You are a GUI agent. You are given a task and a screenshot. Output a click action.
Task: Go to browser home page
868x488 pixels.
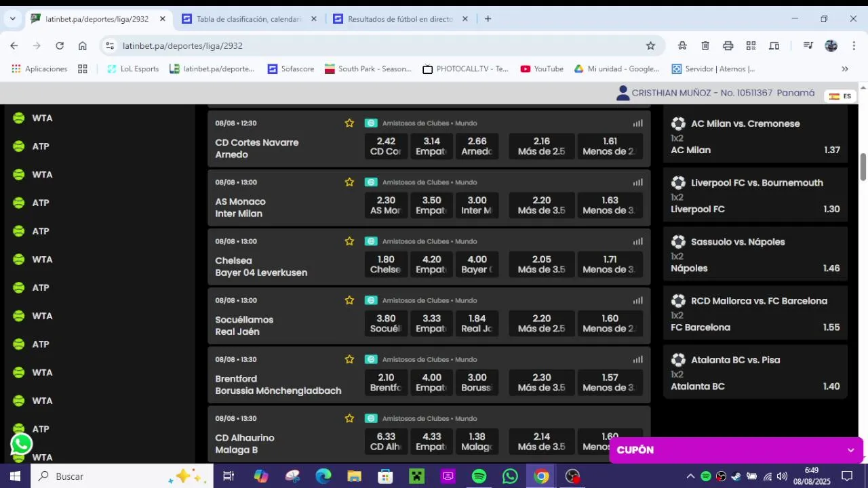click(x=82, y=45)
